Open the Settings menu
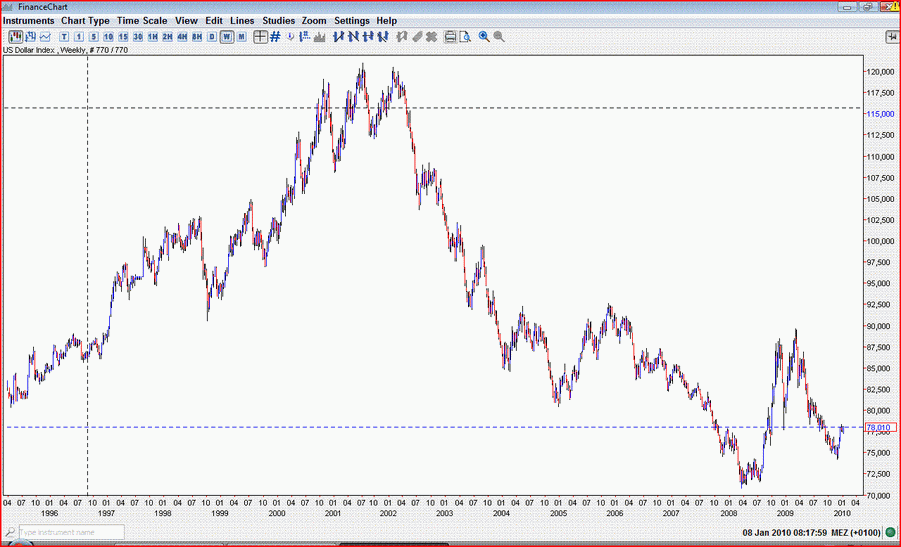The image size is (901, 547). [352, 21]
